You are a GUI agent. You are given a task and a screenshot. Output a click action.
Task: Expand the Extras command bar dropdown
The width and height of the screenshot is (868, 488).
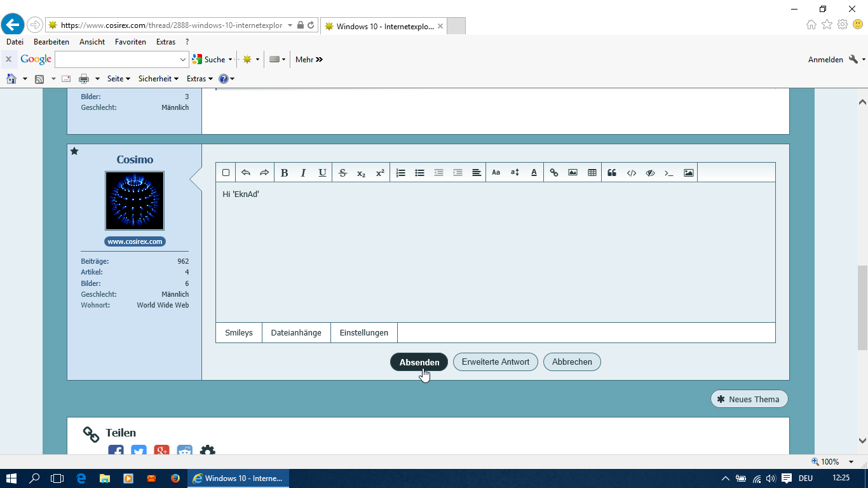click(200, 79)
